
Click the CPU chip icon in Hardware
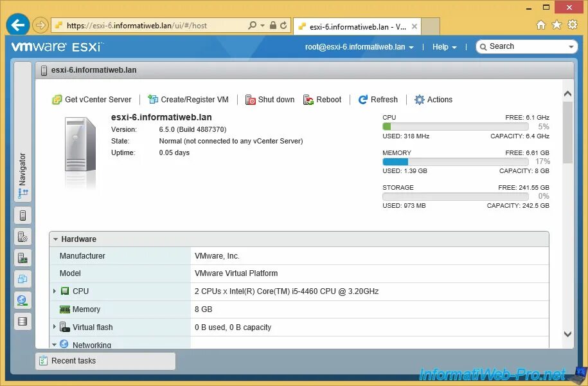(65, 291)
